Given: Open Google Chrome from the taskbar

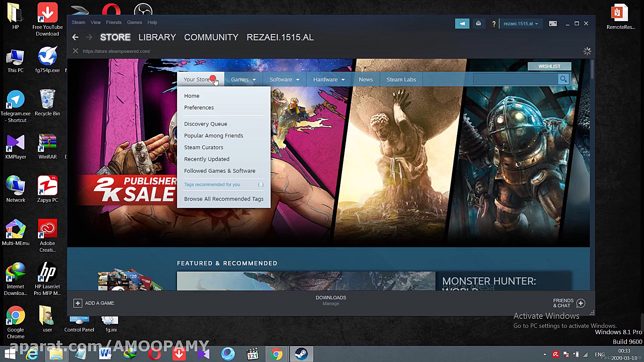Looking at the screenshot, I should pos(276,354).
